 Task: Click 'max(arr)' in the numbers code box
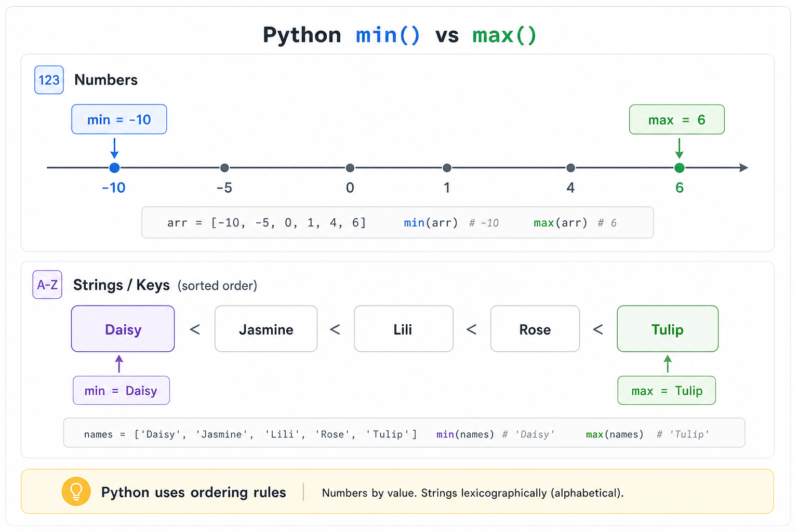coord(560,223)
